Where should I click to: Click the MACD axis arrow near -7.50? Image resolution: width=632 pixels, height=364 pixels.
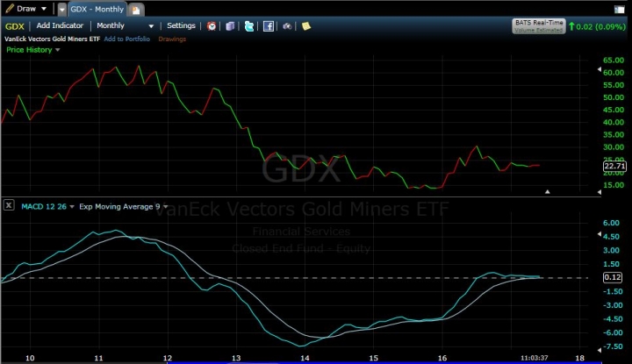click(599, 350)
